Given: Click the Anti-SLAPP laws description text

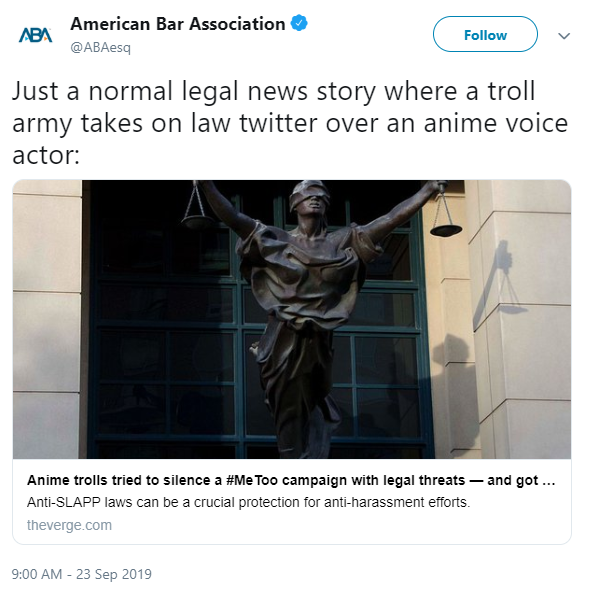Looking at the screenshot, I should (x=248, y=503).
